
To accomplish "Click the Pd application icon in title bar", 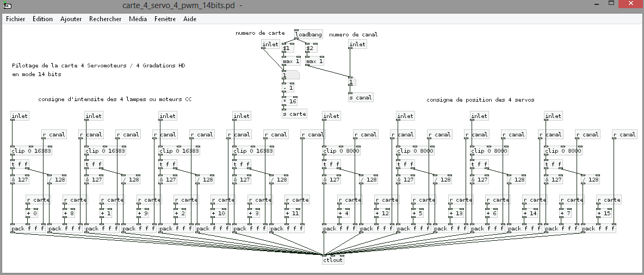I will coord(7,5).
